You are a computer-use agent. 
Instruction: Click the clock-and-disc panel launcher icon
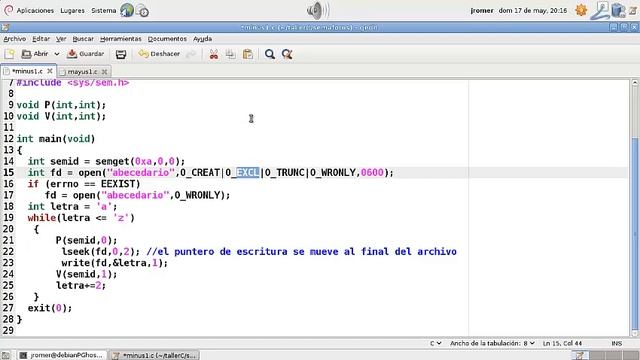(142, 10)
